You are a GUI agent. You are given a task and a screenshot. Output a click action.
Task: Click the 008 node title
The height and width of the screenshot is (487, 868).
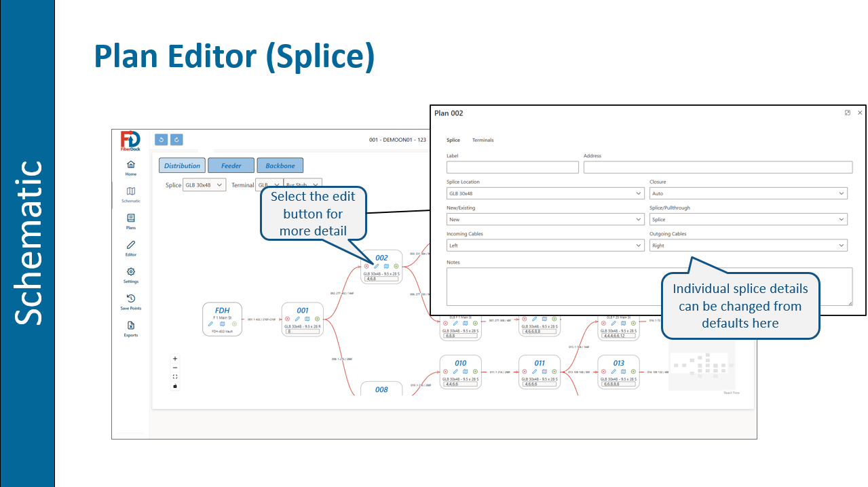click(x=381, y=389)
